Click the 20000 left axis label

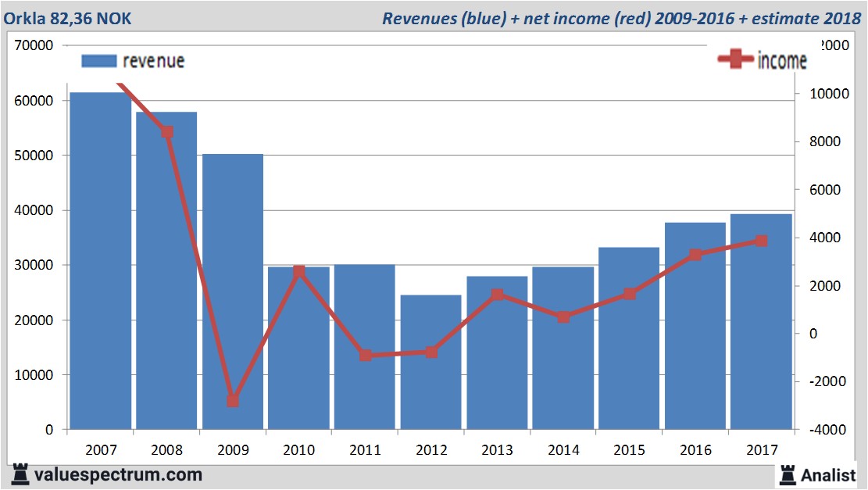point(34,320)
